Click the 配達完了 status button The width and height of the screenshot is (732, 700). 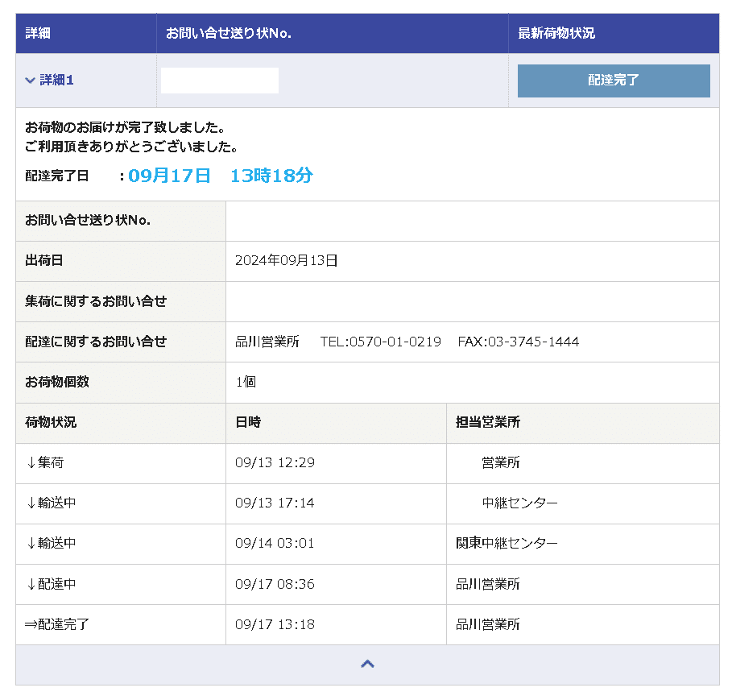613,81
